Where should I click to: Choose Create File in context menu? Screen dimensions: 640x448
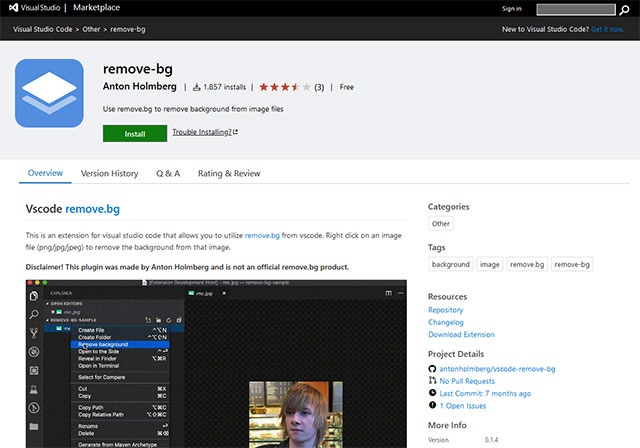120,330
